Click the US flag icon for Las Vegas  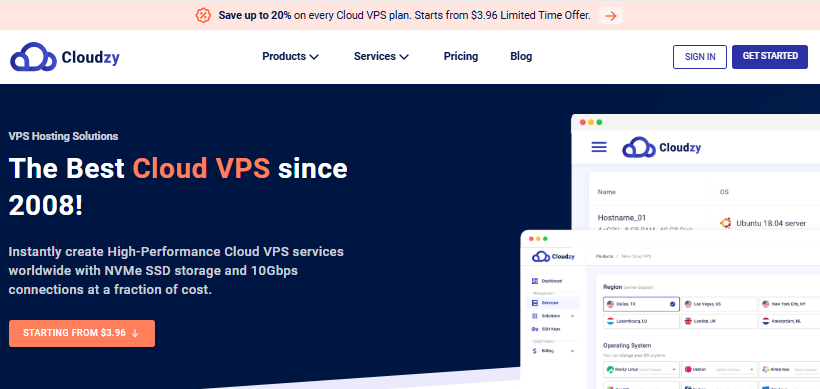point(688,304)
